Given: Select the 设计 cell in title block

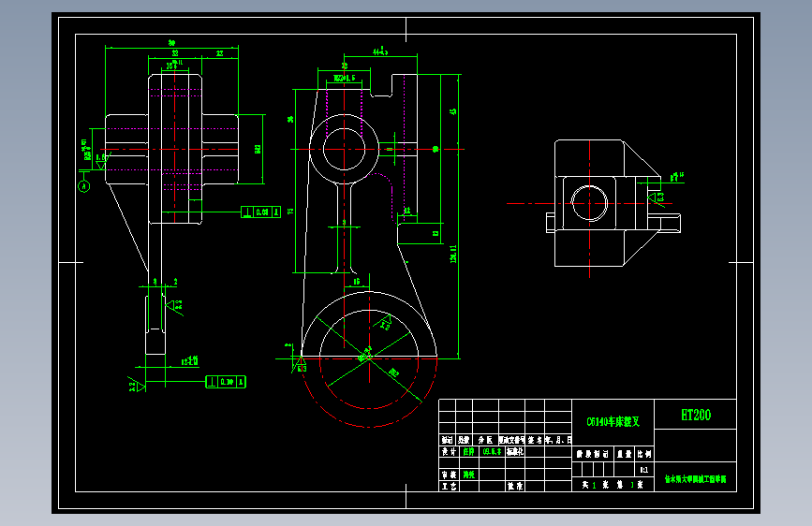Looking at the screenshot, I should pyautogui.click(x=449, y=451).
